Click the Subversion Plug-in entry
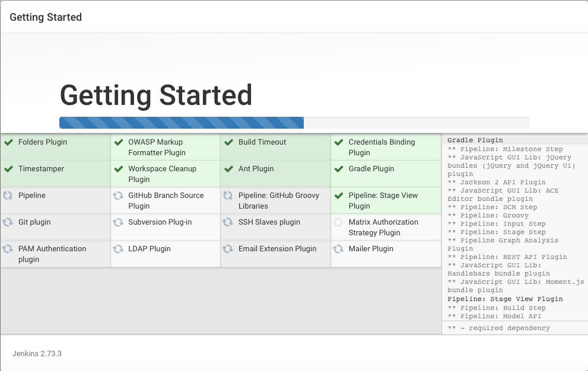Image resolution: width=588 pixels, height=371 pixels. pyautogui.click(x=160, y=222)
